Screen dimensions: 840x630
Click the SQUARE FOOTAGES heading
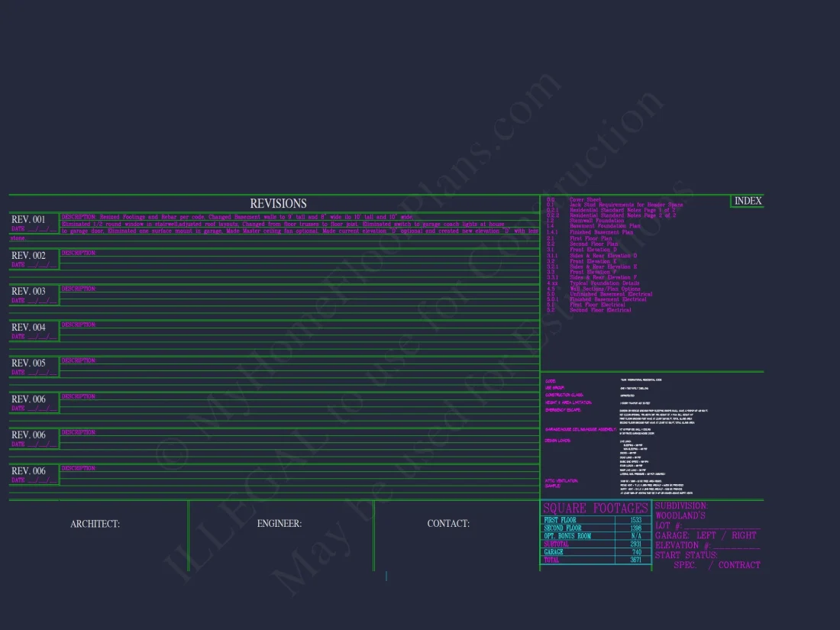pyautogui.click(x=596, y=509)
